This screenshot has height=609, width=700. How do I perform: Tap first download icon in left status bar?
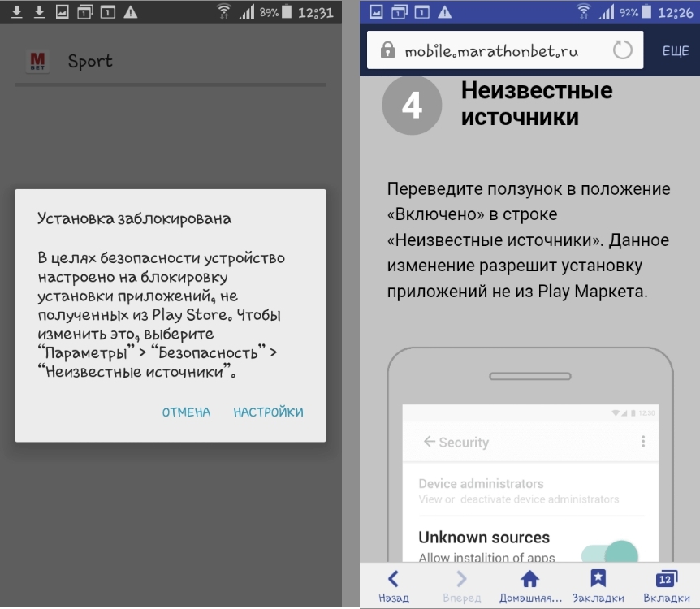point(16,12)
